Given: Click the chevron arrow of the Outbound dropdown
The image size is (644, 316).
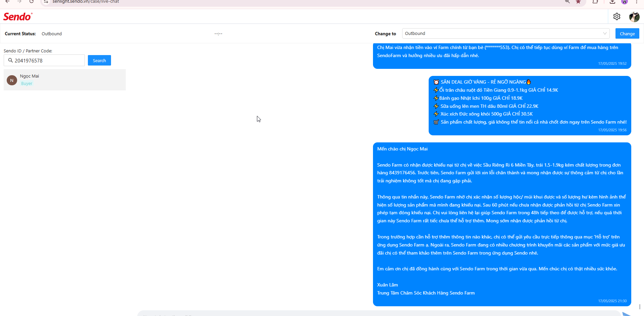Looking at the screenshot, I should coord(605,34).
